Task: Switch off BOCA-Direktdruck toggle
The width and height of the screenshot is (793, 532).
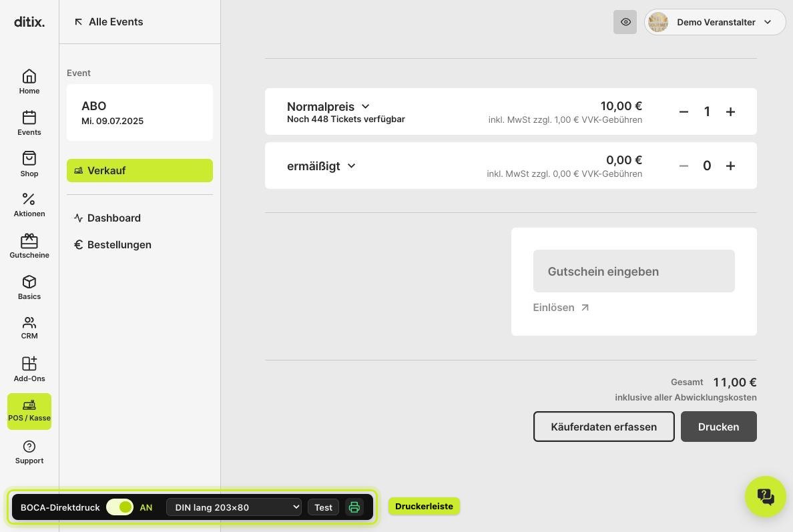Action: pyautogui.click(x=120, y=507)
